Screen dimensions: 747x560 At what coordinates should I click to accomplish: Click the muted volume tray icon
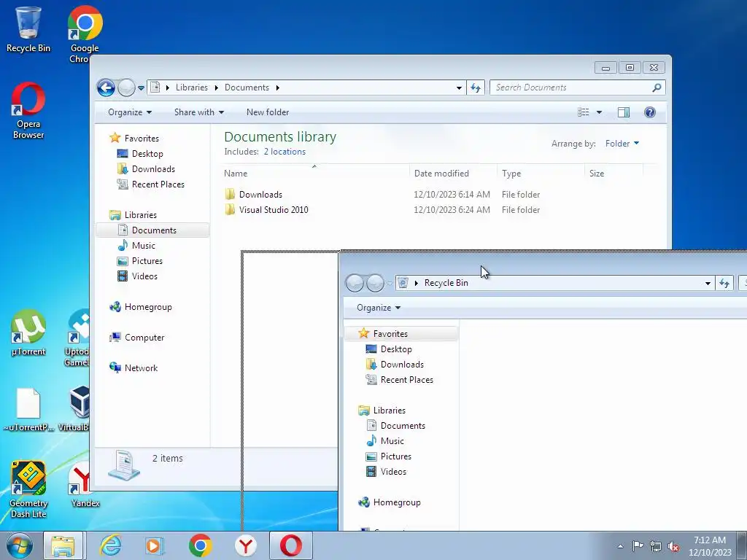tap(673, 546)
